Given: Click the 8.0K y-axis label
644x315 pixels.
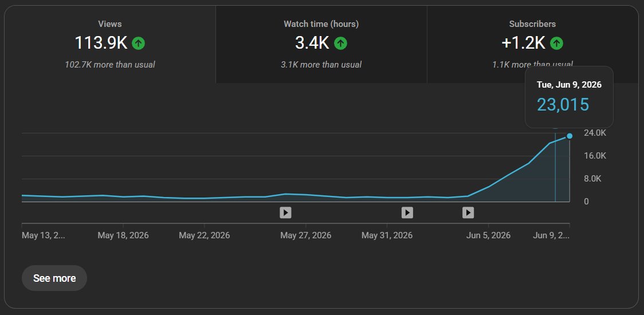Looking at the screenshot, I should [x=592, y=179].
